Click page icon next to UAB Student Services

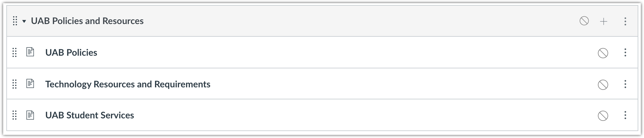click(30, 115)
